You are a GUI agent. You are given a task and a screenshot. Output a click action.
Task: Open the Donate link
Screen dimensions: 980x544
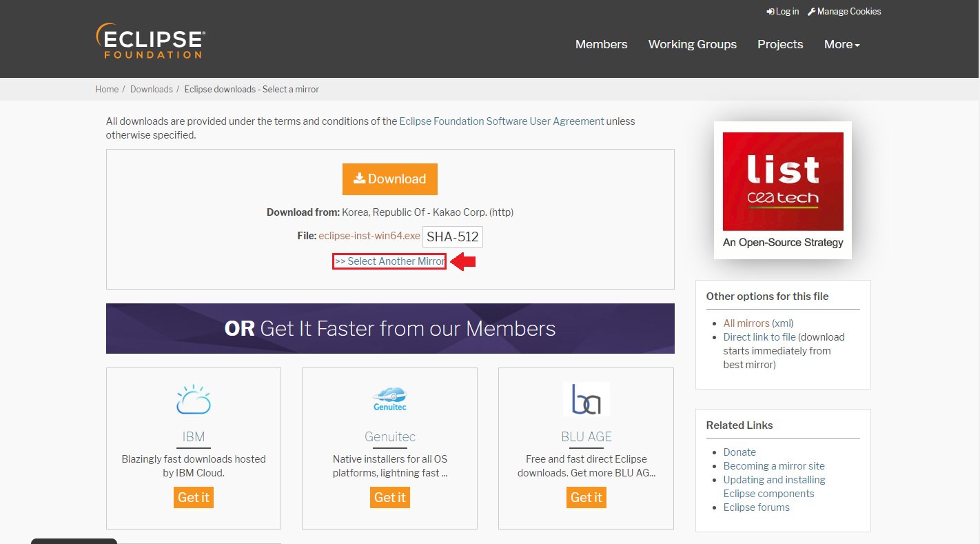(x=739, y=452)
